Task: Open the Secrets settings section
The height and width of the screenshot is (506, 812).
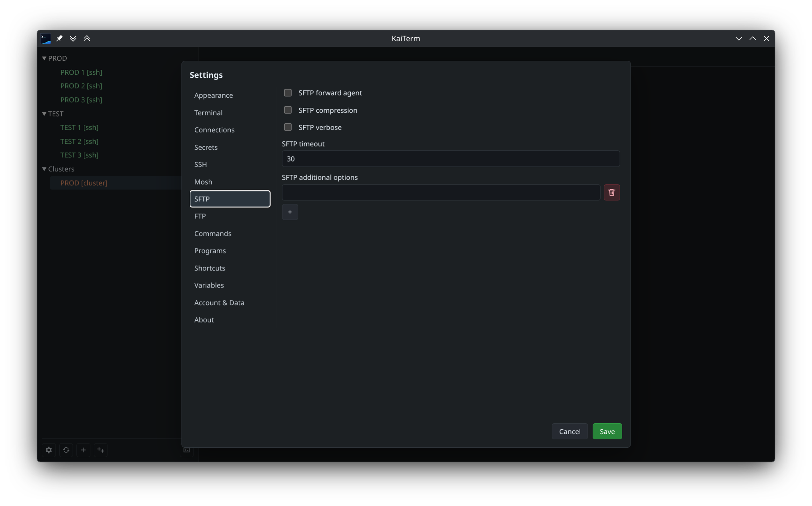Action: point(230,147)
